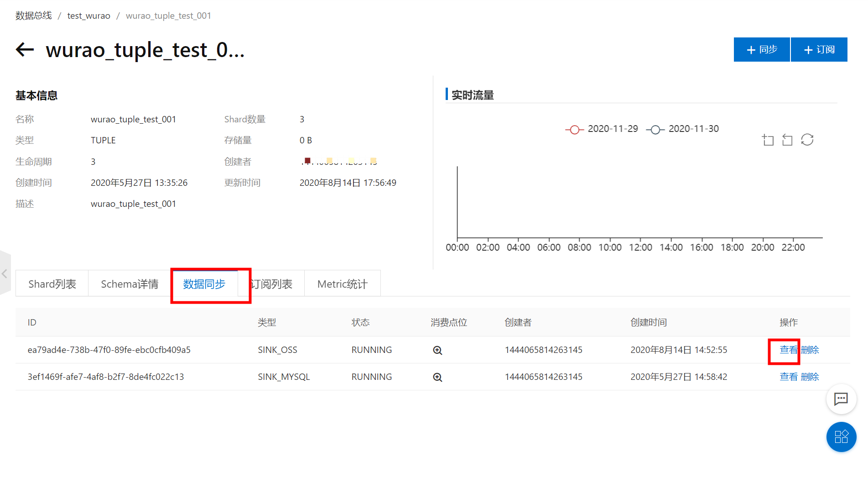Select the 数据同步 tab
The image size is (868, 489).
(204, 284)
